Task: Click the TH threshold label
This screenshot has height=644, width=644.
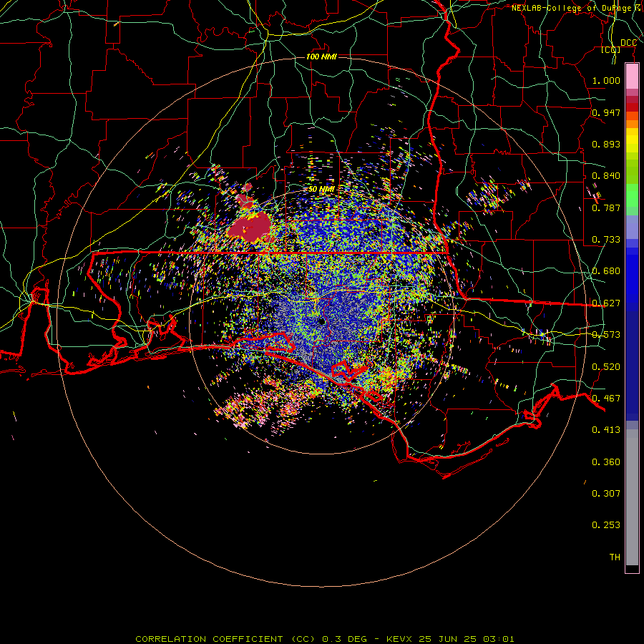Action: [615, 557]
